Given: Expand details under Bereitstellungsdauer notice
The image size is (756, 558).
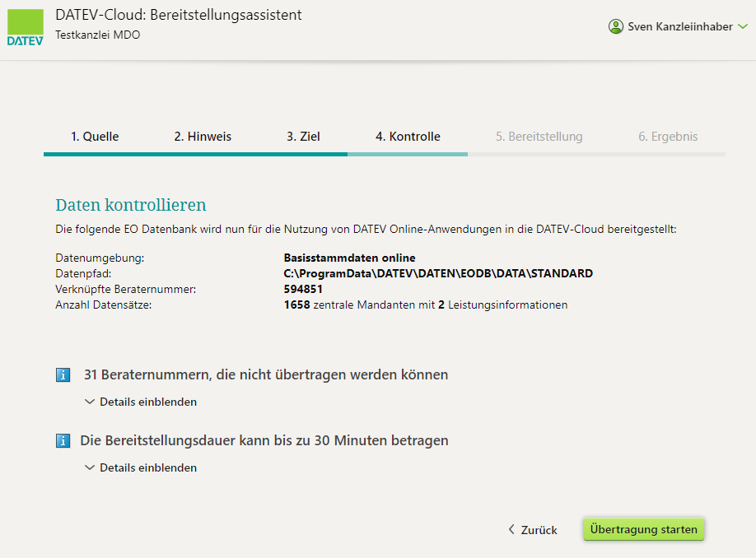Looking at the screenshot, I should pos(141,468).
